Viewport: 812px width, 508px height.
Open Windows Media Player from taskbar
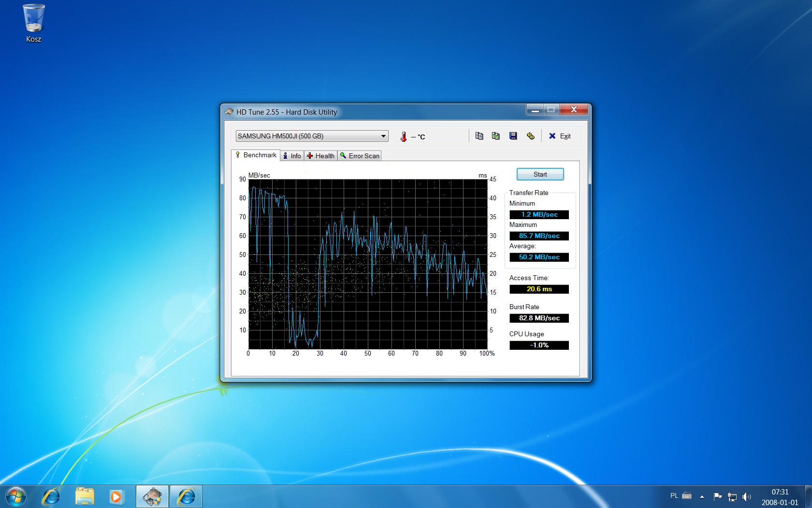tap(116, 496)
